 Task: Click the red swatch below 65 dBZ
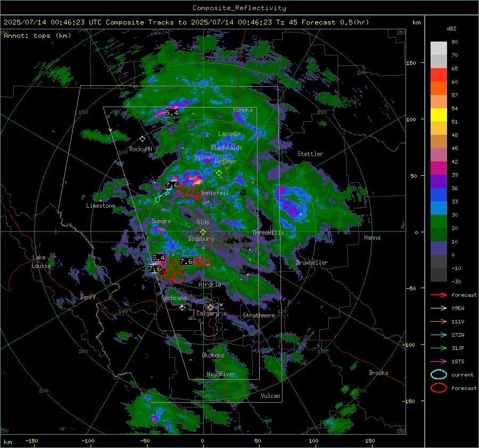pyautogui.click(x=439, y=75)
